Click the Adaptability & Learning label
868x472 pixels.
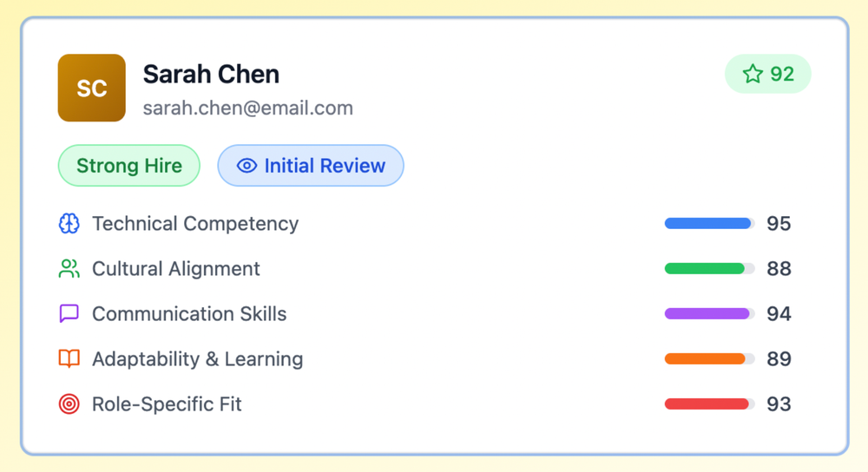click(197, 359)
